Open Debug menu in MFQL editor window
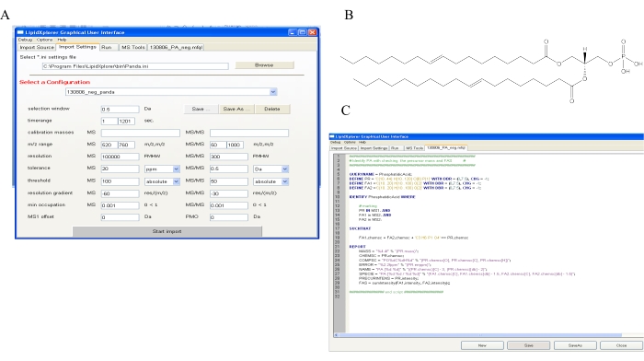Viewport: 644px width, 361px height. (x=335, y=142)
